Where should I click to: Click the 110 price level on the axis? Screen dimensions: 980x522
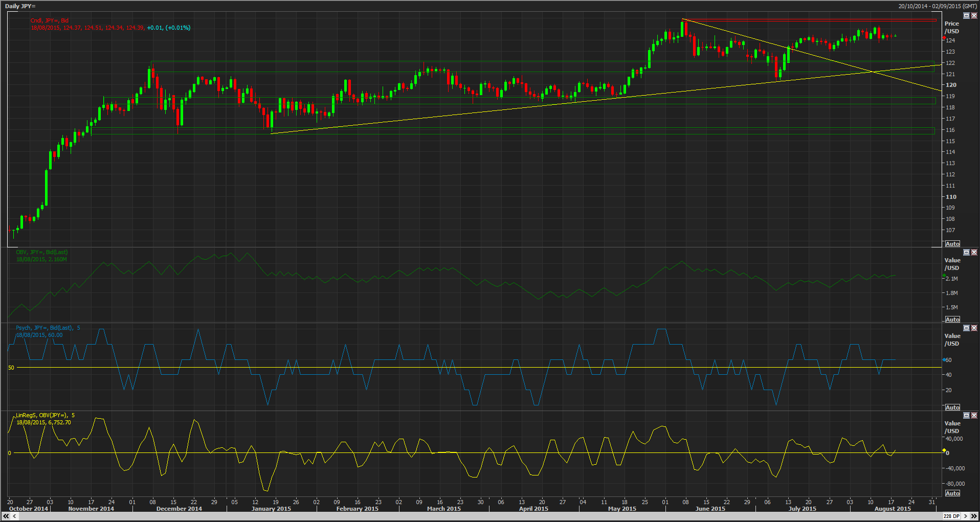[x=951, y=197]
